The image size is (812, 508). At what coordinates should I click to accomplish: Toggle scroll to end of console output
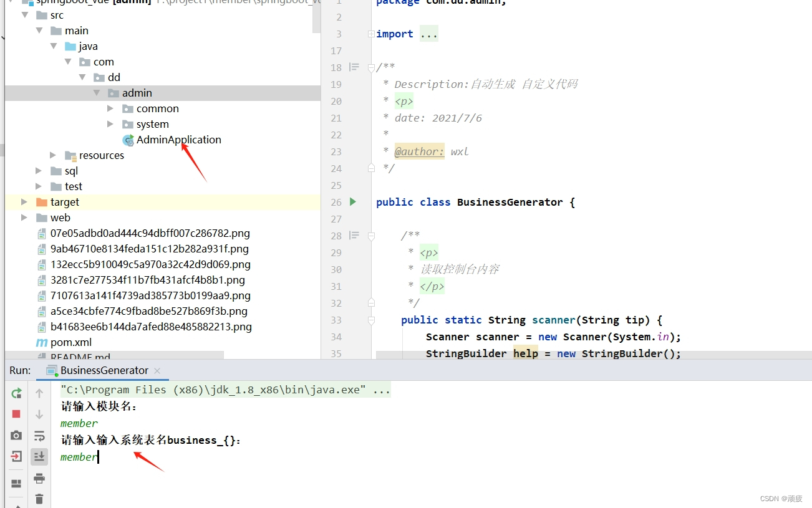tap(39, 456)
